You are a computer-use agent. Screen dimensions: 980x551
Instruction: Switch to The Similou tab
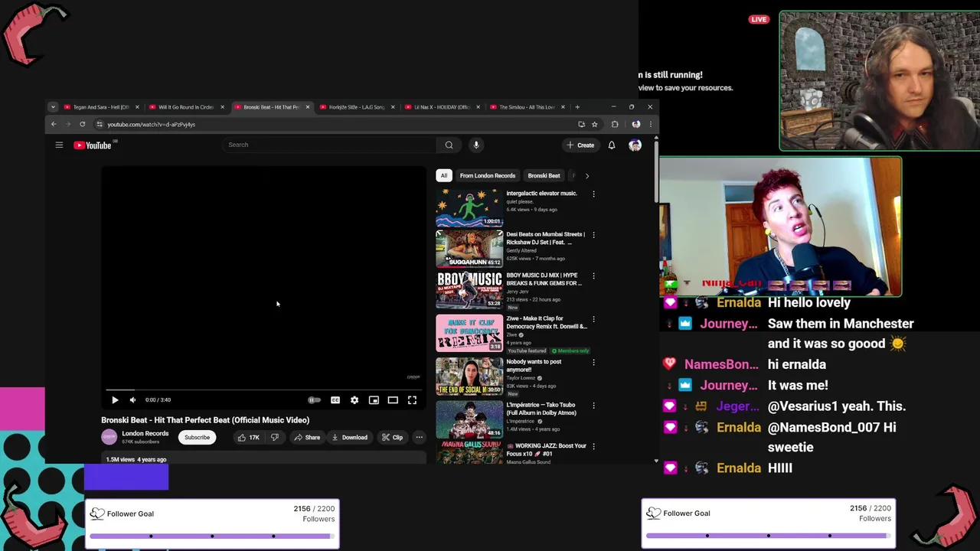(527, 107)
